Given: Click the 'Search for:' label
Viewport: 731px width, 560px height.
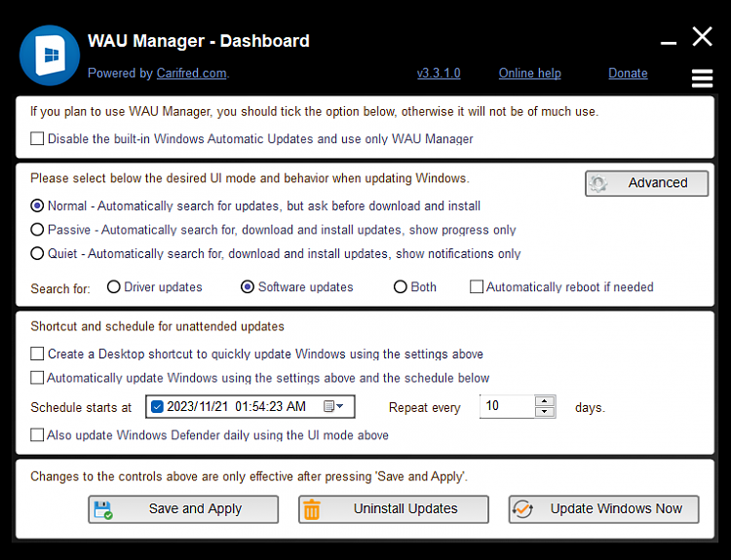Looking at the screenshot, I should (x=60, y=289).
